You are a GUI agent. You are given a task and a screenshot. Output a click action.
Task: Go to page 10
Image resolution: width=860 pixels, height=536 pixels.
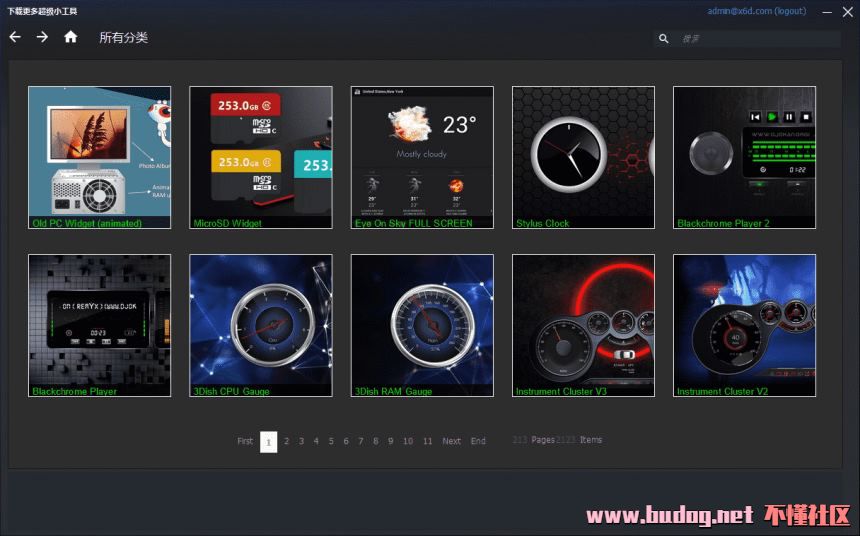(x=408, y=441)
